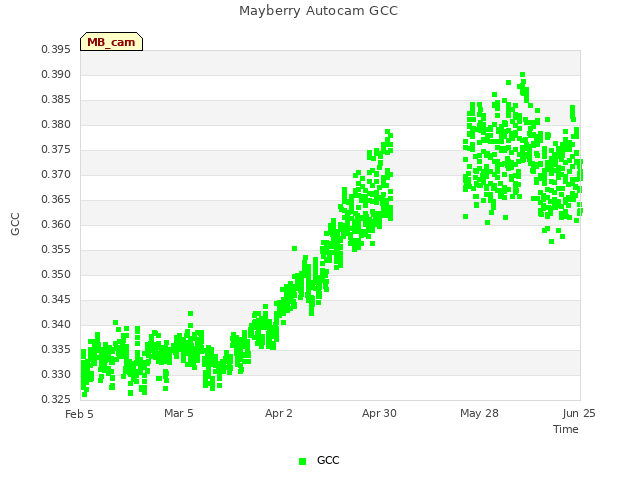This screenshot has width=640, height=480.
Task: Click the Jun 25 x-axis label
Action: click(579, 413)
